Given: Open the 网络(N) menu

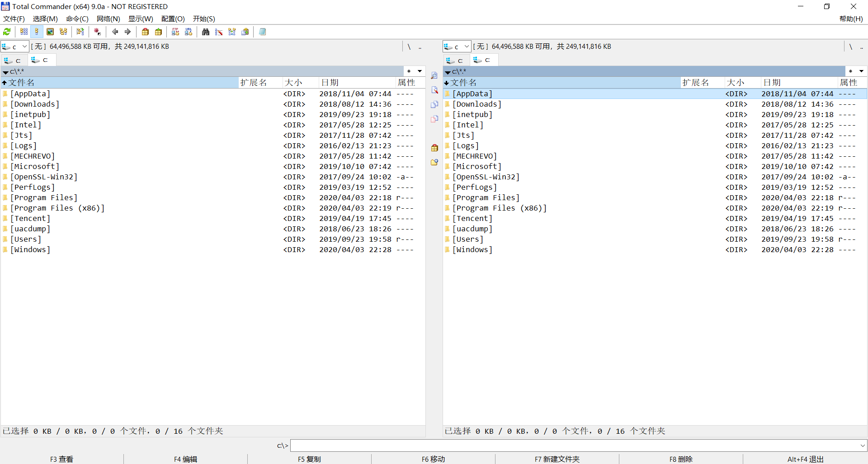Looking at the screenshot, I should tap(108, 19).
